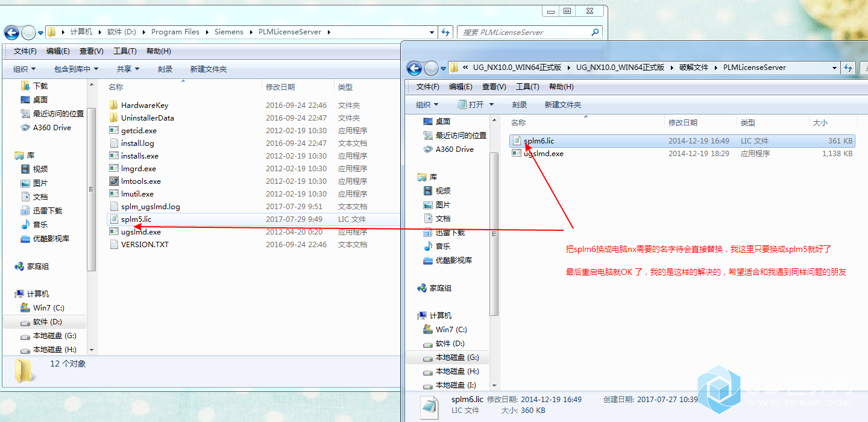Click Program Files breadcrumb in left address bar
This screenshot has width=868, height=422.
tap(175, 32)
